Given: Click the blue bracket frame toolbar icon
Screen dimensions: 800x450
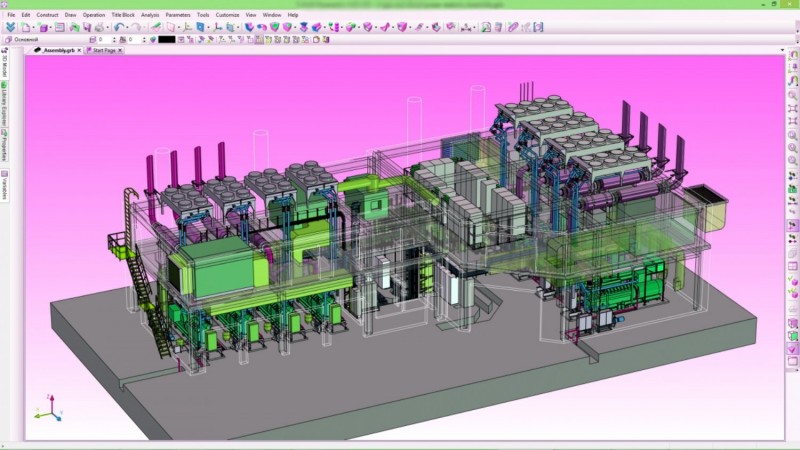Looking at the screenshot, I should click(x=538, y=27).
